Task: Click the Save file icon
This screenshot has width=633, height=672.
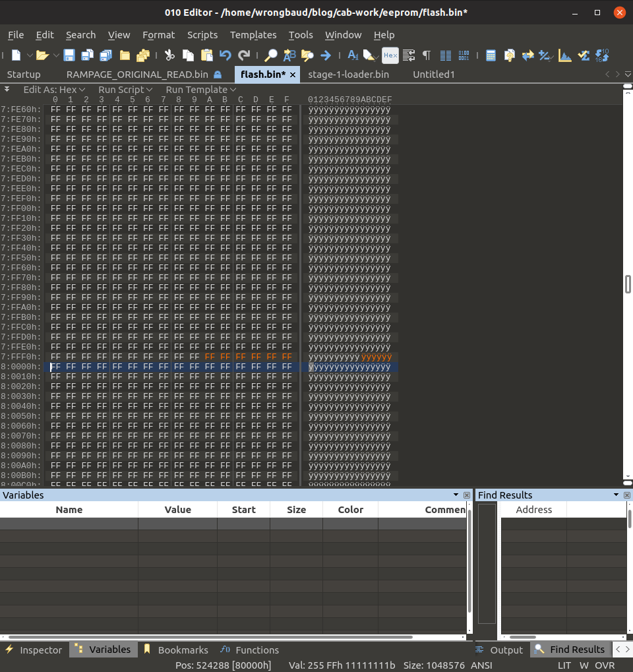Action: click(69, 55)
